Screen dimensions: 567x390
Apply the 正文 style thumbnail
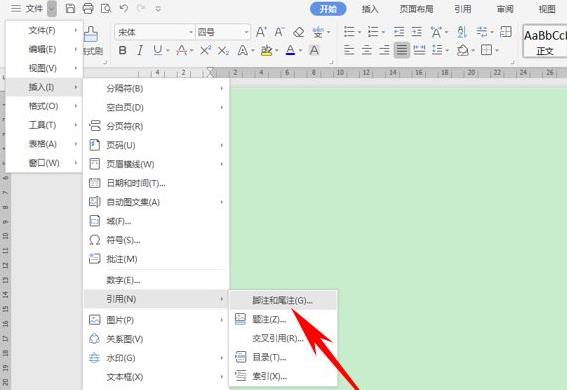(545, 41)
